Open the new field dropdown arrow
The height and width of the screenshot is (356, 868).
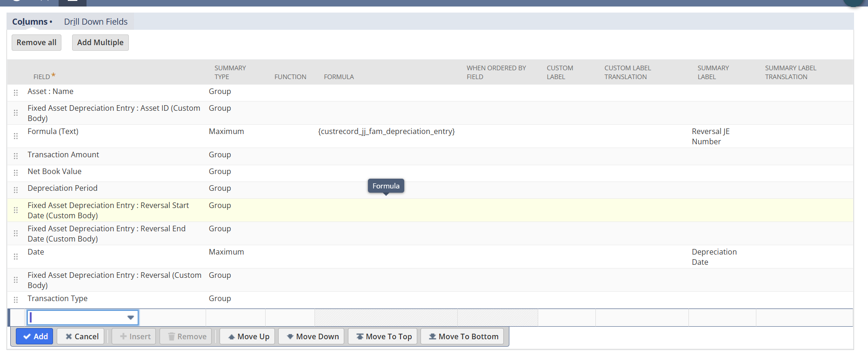click(131, 318)
